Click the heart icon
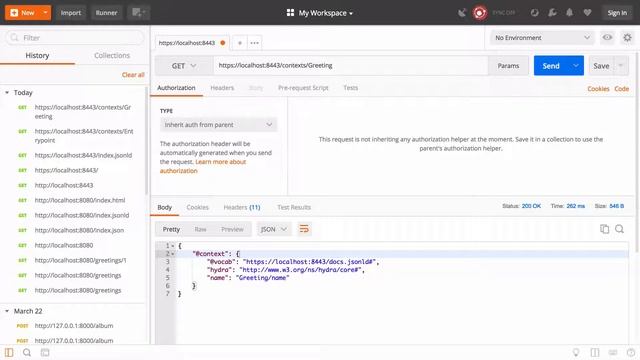The image size is (640, 360). pos(587,13)
